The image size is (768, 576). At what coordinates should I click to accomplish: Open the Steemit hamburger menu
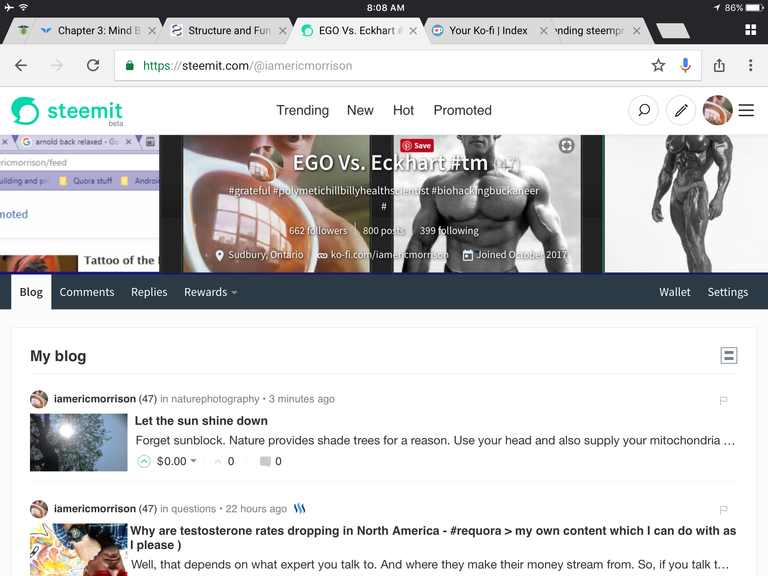pyautogui.click(x=746, y=110)
